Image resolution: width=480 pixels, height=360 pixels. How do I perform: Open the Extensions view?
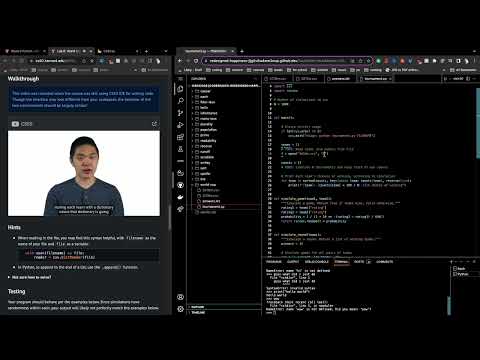pos(180,137)
